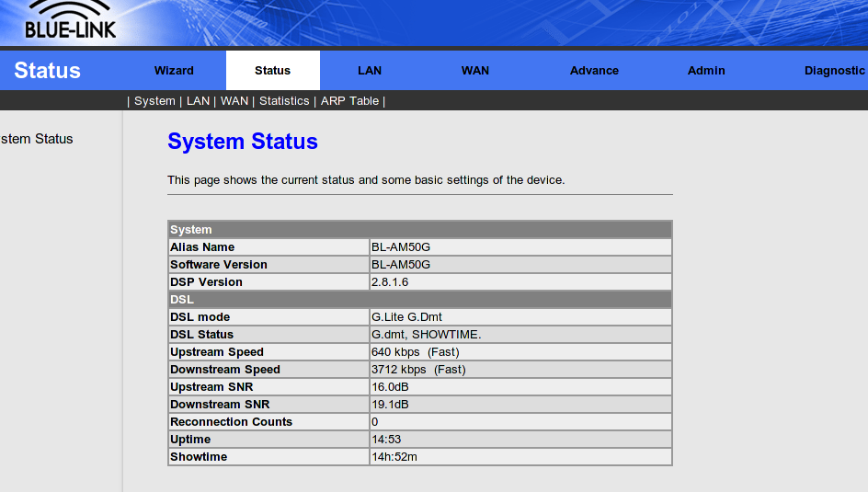Click the DSL mode label
Screen dimensions: 868x492
coord(200,317)
